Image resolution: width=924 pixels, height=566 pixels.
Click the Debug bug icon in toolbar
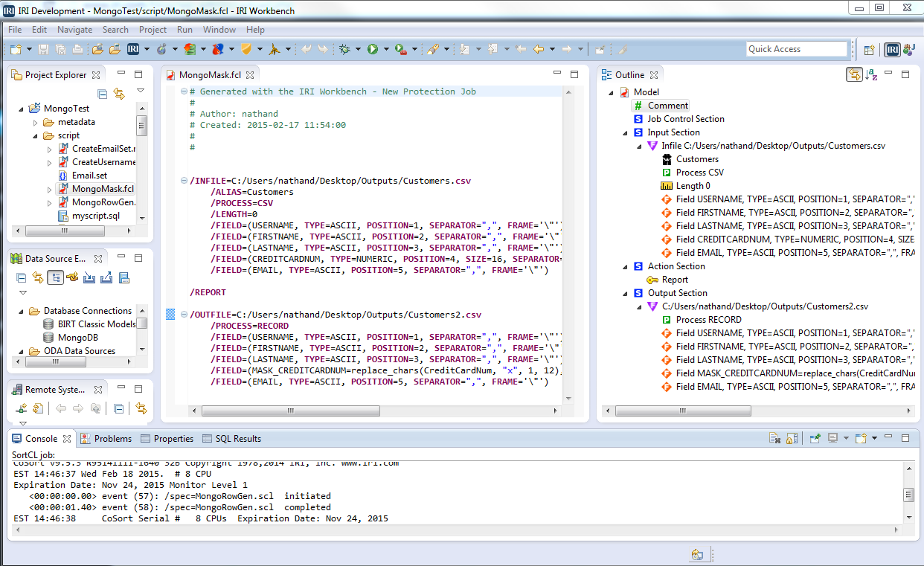pos(344,49)
